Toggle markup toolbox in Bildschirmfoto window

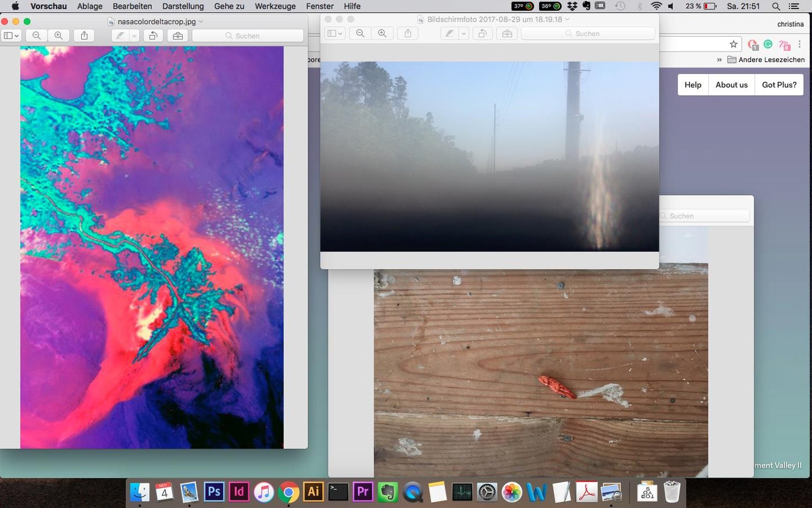click(507, 34)
